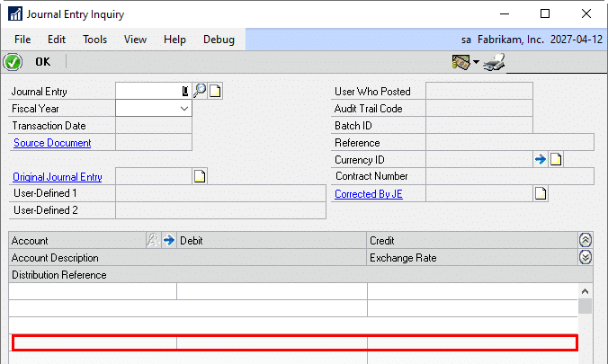Click the green OK checkmark icon
The height and width of the screenshot is (364, 608).
point(13,62)
